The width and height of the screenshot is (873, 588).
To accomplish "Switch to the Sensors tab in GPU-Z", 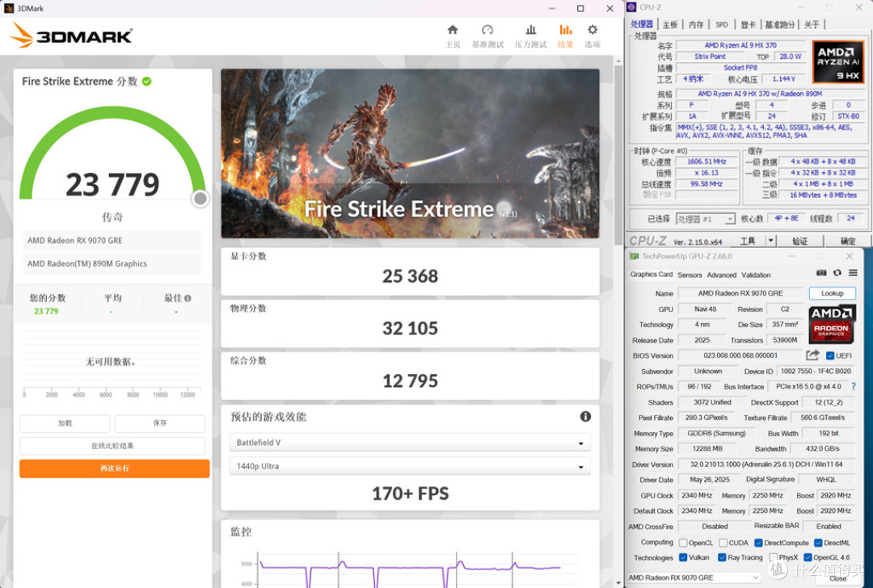I will point(690,275).
